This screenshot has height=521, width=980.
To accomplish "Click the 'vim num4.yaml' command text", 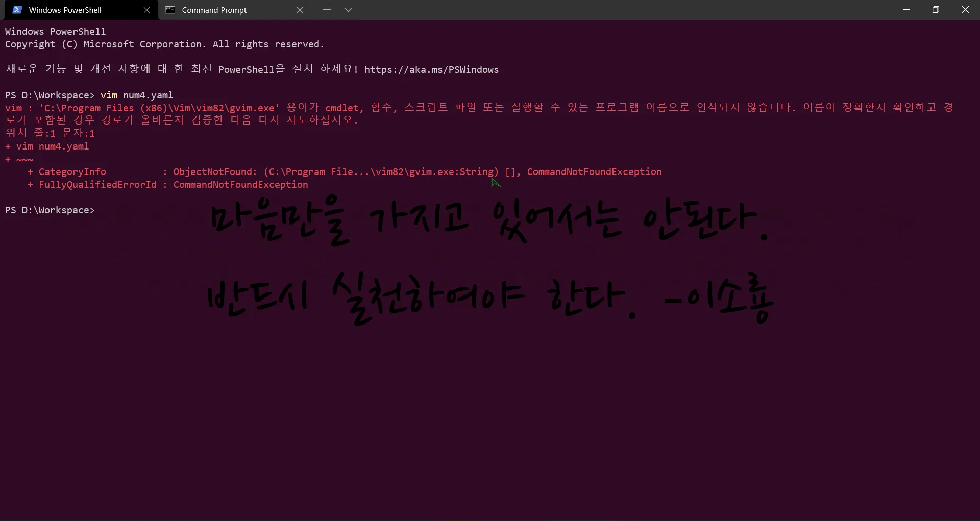I will [137, 95].
